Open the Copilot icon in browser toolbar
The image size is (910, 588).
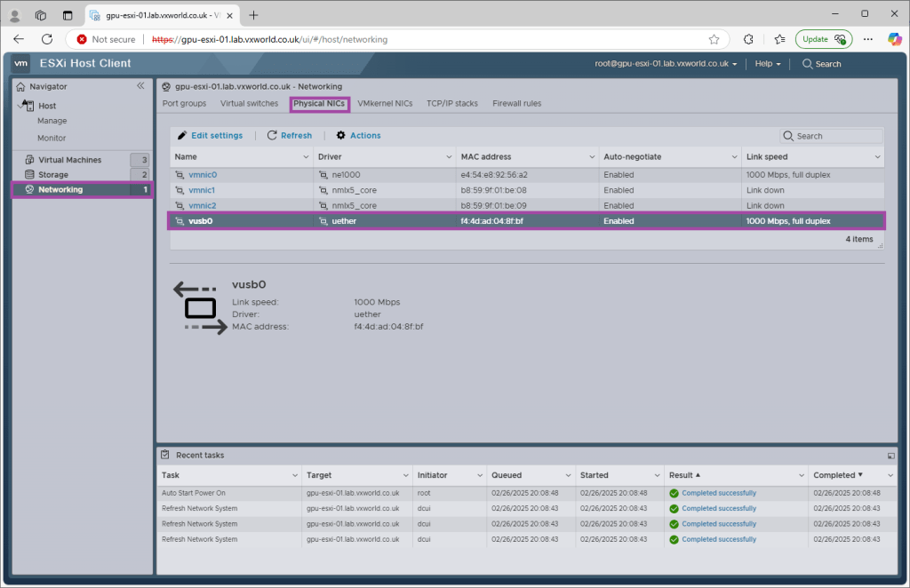tap(895, 39)
